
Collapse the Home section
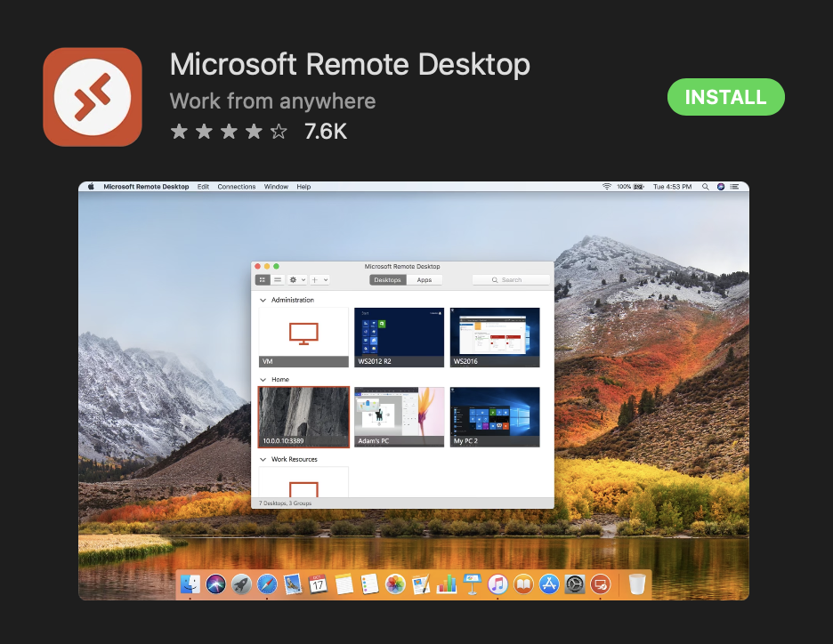pyautogui.click(x=262, y=379)
